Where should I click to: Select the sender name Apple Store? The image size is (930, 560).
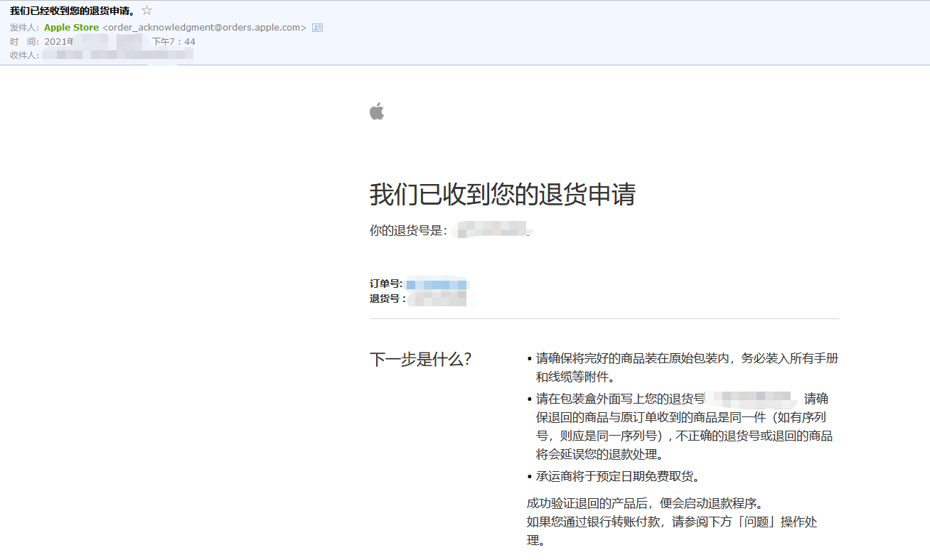[71, 27]
